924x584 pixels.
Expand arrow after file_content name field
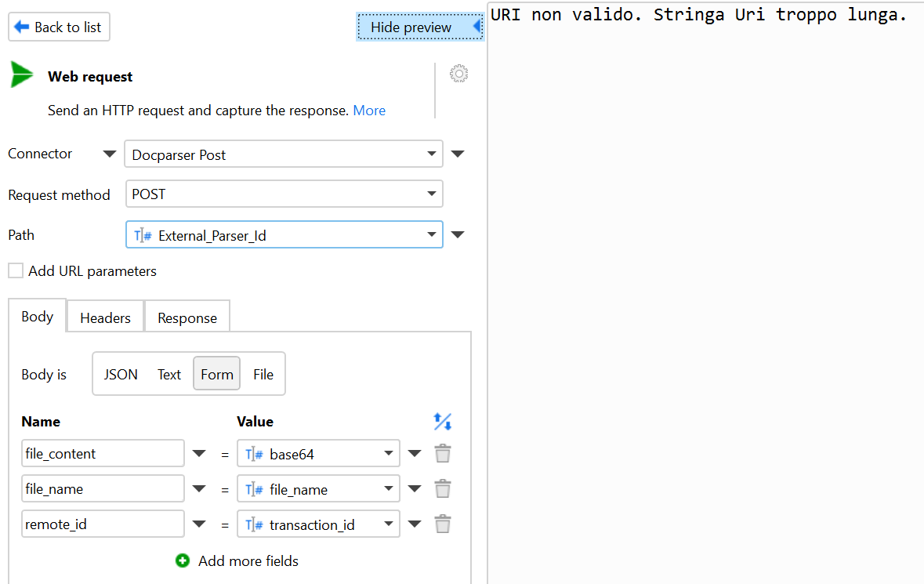tap(199, 453)
